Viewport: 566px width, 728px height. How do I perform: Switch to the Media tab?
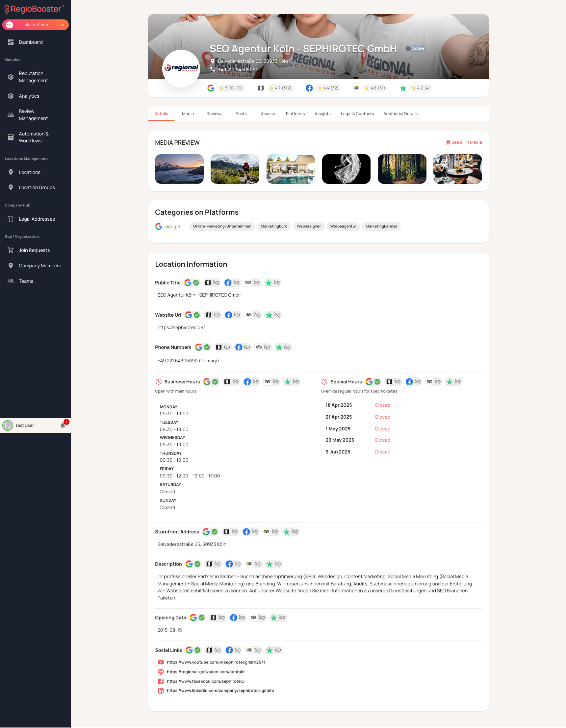[188, 114]
